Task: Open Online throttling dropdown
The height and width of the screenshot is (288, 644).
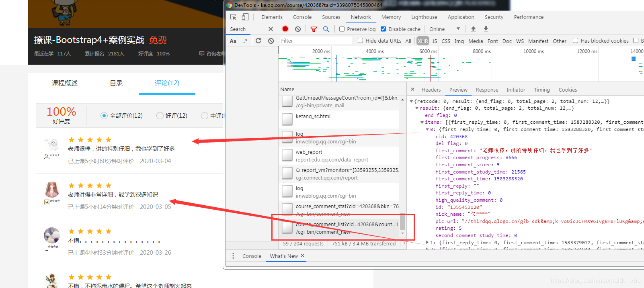Action: tap(445, 29)
